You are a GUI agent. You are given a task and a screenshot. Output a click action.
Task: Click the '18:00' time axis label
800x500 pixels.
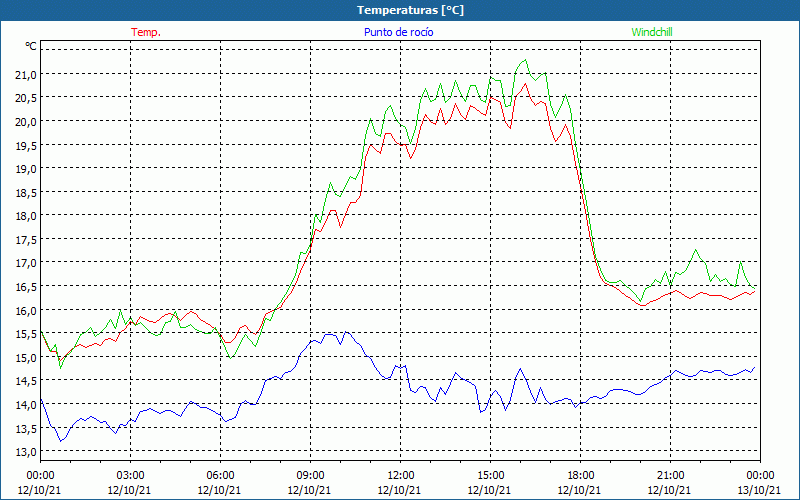pyautogui.click(x=581, y=476)
